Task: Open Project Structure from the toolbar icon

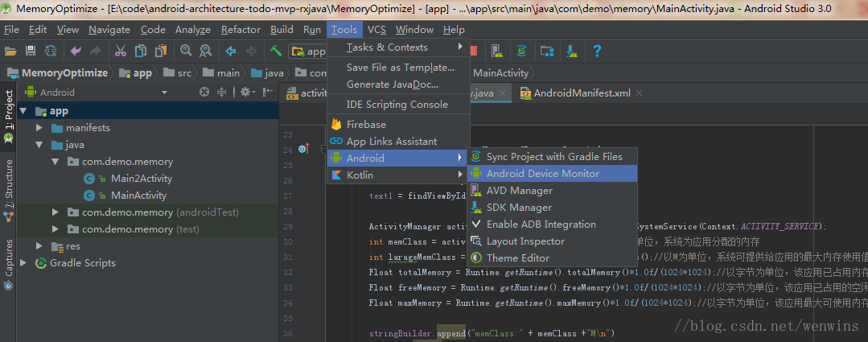Action: tap(547, 52)
